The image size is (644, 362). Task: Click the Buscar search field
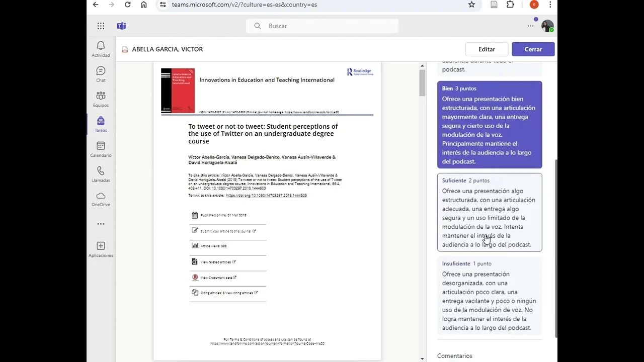(x=322, y=26)
